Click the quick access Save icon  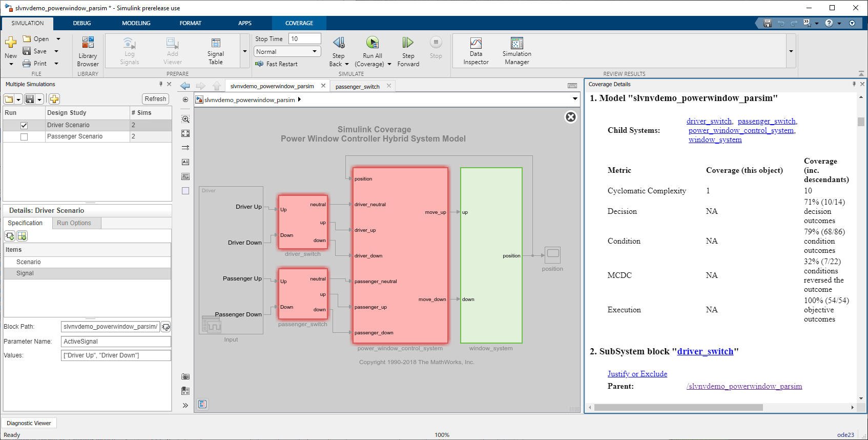[x=768, y=23]
